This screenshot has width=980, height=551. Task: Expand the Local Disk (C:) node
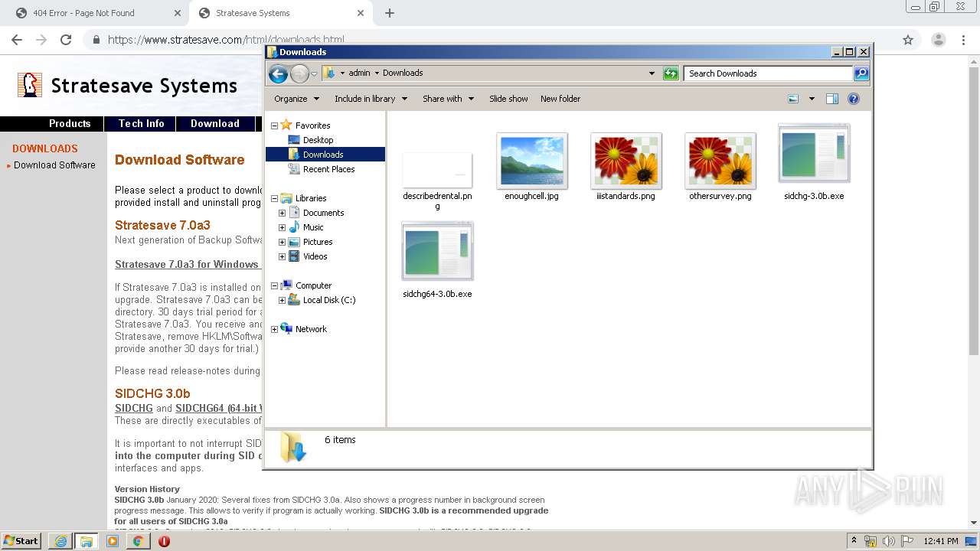282,300
